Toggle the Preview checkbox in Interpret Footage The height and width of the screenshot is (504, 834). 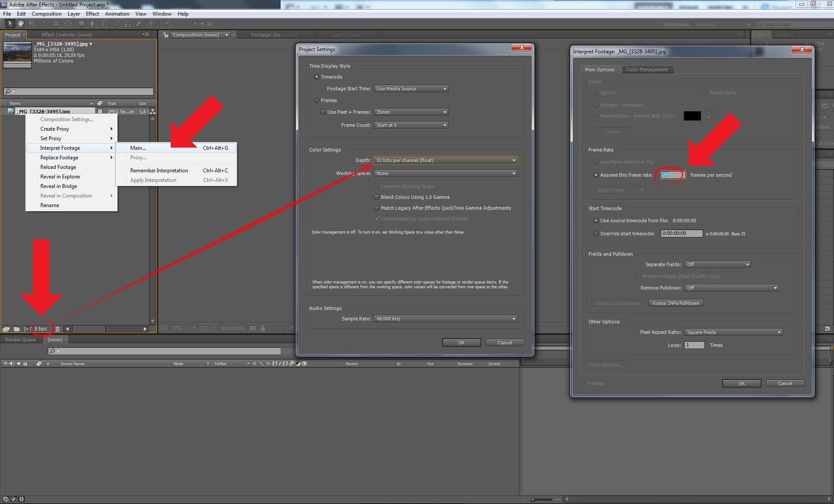pos(583,383)
